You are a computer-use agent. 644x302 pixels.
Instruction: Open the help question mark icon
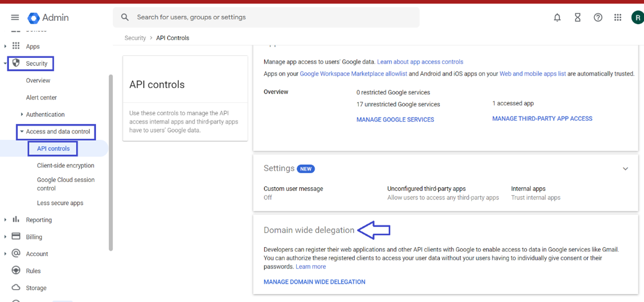click(598, 17)
